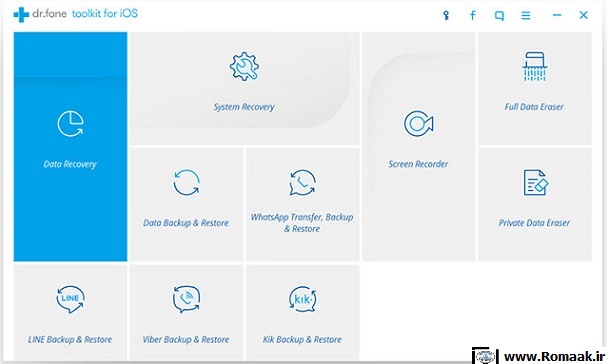Click the "Private Data Eraser" label
The image size is (607, 364).
coord(535,223)
